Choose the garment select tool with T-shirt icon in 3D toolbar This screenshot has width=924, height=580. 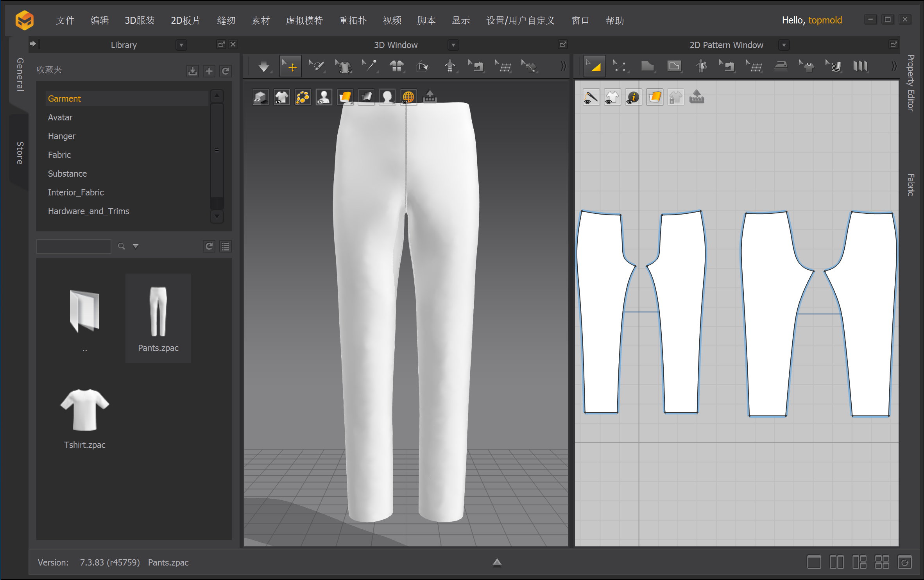pyautogui.click(x=344, y=66)
